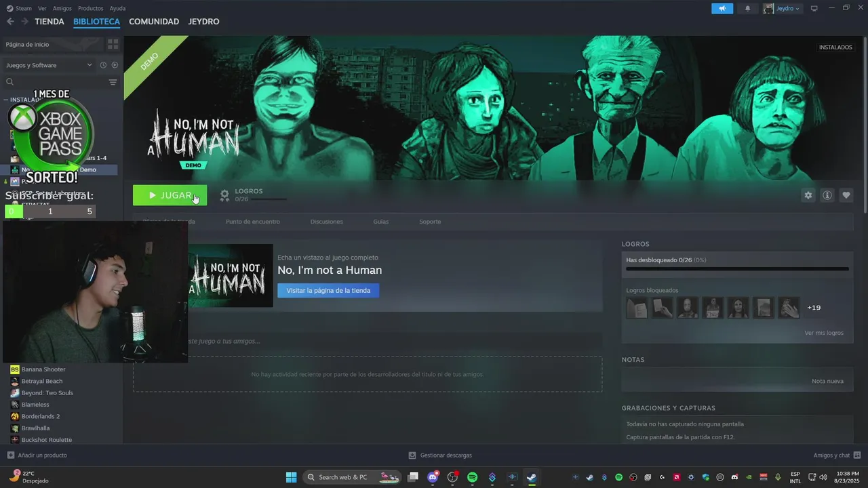Select the BIBLIOTECA tab
Image resolution: width=868 pixels, height=488 pixels.
[x=96, y=22]
